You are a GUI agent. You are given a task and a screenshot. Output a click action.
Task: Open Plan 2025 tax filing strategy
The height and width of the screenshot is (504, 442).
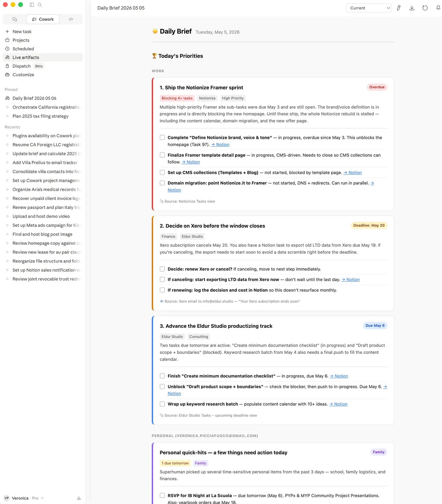click(x=43, y=116)
